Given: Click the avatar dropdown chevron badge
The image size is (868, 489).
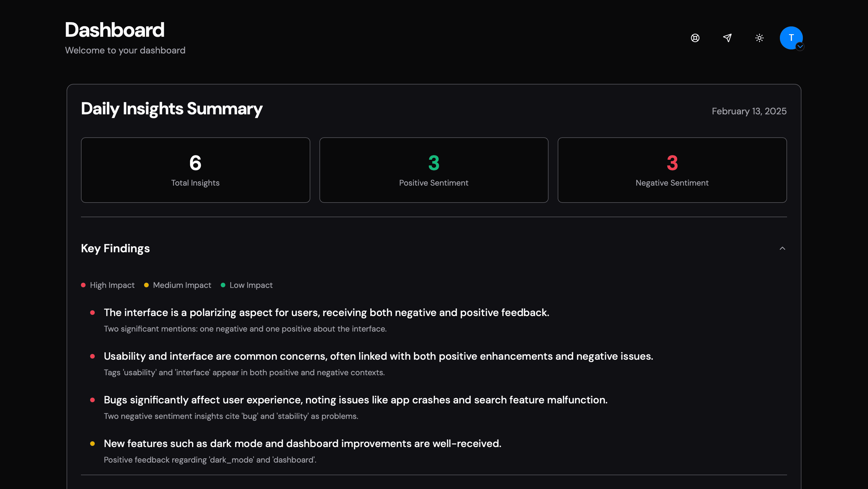Looking at the screenshot, I should (800, 47).
